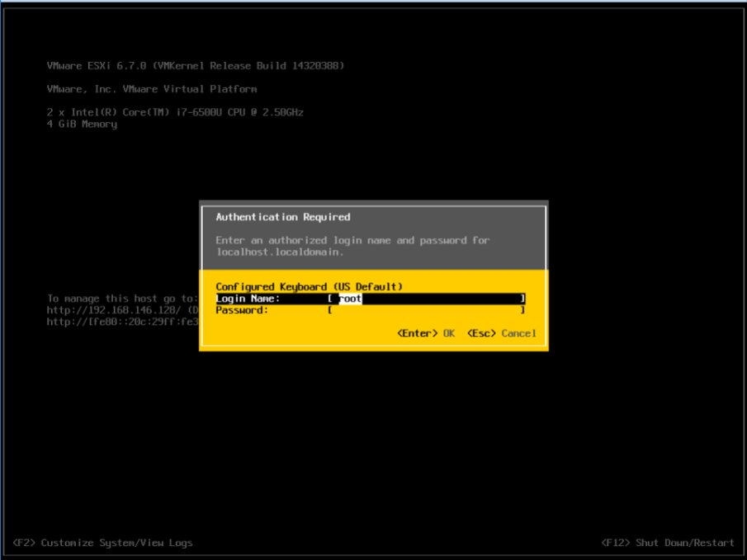This screenshot has width=747, height=560.
Task: Select the 4 GiB Memory text
Action: tap(82, 125)
